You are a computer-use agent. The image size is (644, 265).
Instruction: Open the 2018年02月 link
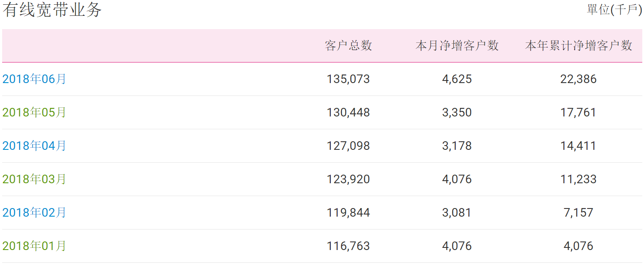(34, 213)
